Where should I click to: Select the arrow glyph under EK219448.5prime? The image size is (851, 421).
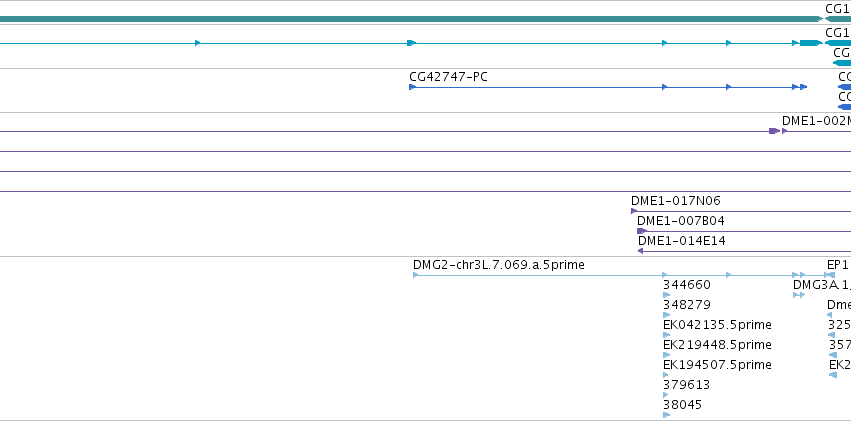666,355
